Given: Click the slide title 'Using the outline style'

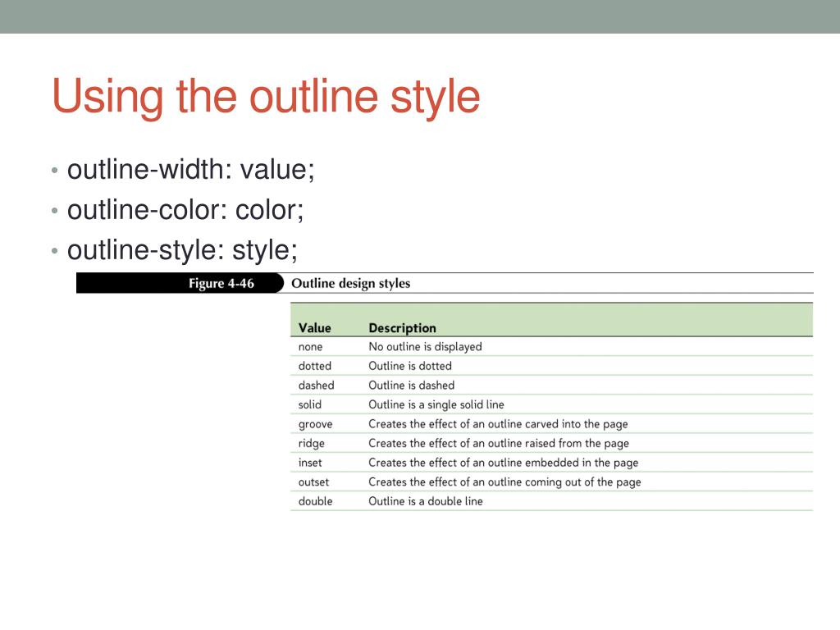Looking at the screenshot, I should [x=267, y=97].
